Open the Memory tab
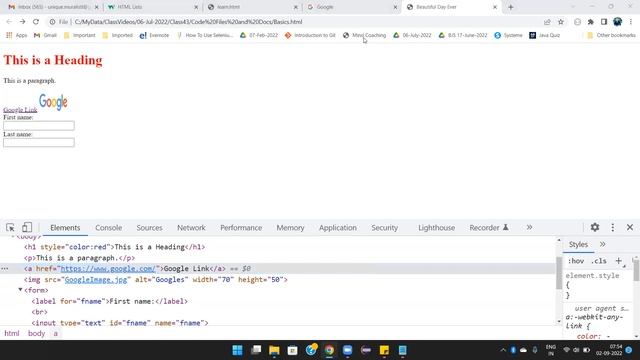 pyautogui.click(x=290, y=228)
